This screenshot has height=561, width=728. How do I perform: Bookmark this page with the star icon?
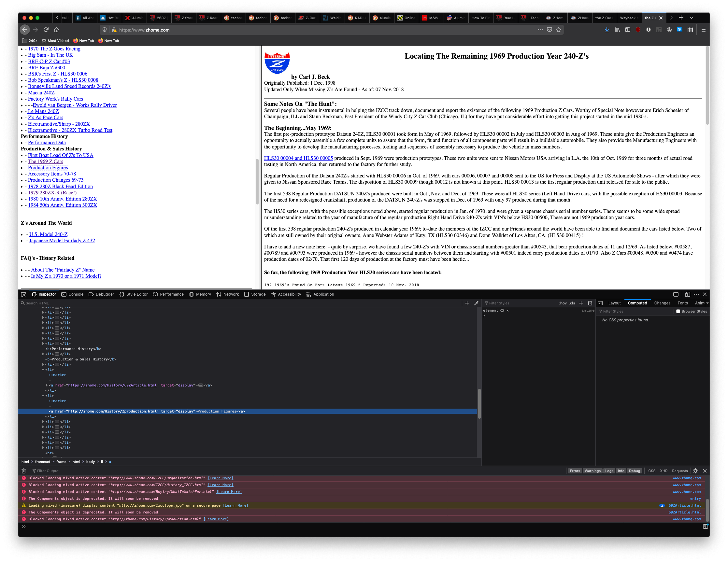click(x=559, y=30)
